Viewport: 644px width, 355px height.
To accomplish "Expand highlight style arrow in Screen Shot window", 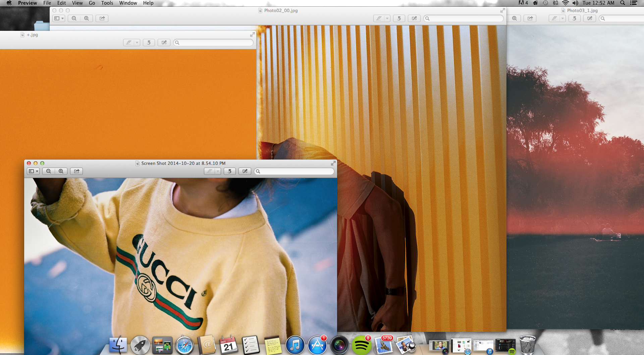I will point(218,171).
